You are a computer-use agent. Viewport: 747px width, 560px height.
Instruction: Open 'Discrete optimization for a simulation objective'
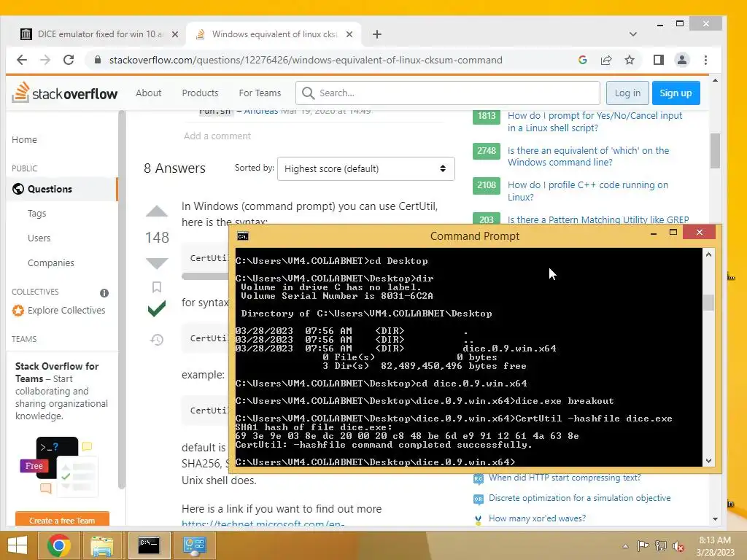(x=579, y=498)
